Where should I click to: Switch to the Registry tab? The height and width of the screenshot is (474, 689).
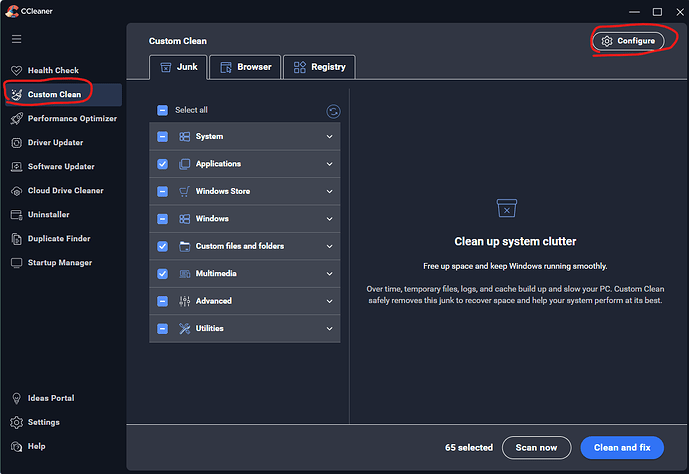319,67
